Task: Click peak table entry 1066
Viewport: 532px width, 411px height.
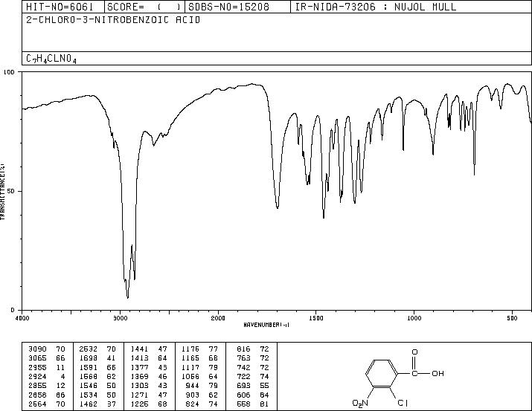Action: coord(190,376)
